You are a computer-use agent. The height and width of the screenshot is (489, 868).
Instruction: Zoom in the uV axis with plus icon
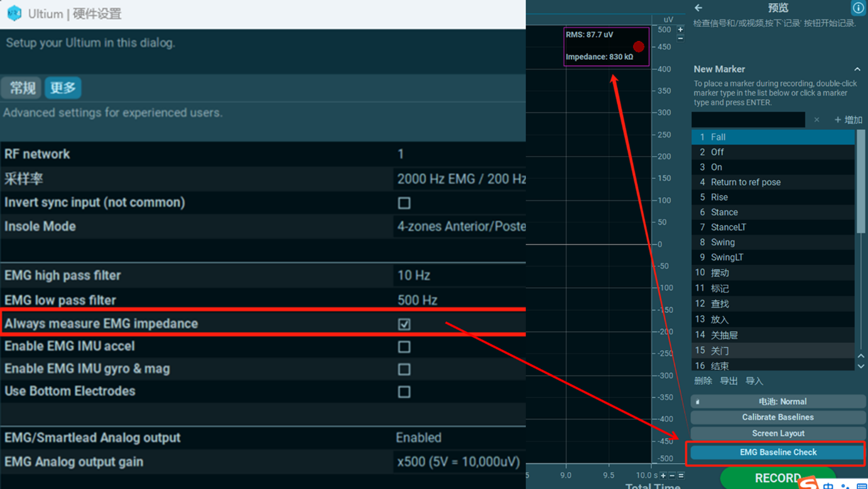point(680,30)
